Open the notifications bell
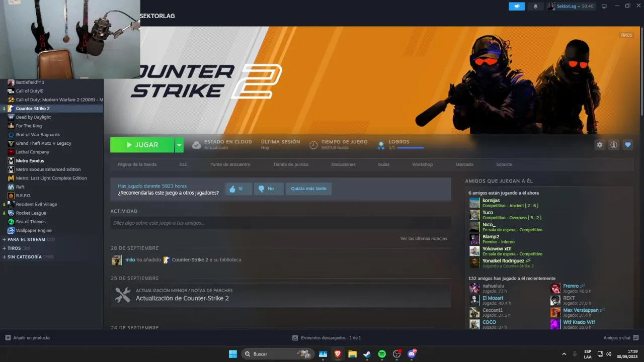This screenshot has height=362, width=644. click(x=535, y=7)
